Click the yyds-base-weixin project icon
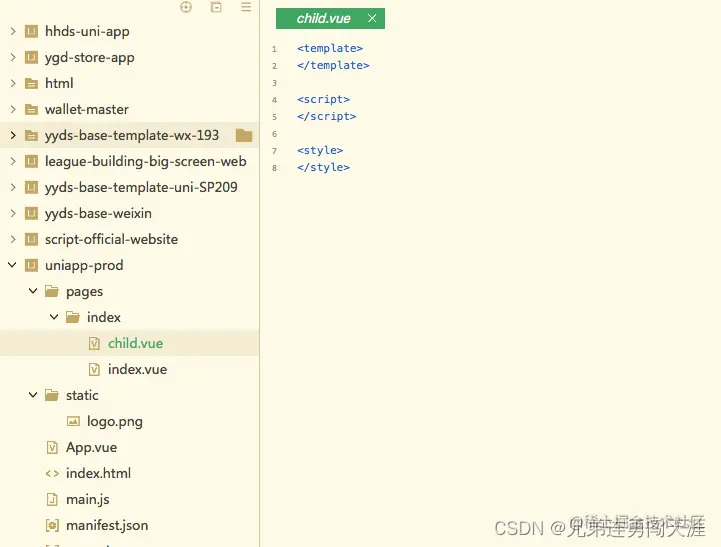The image size is (721, 547). tap(31, 213)
